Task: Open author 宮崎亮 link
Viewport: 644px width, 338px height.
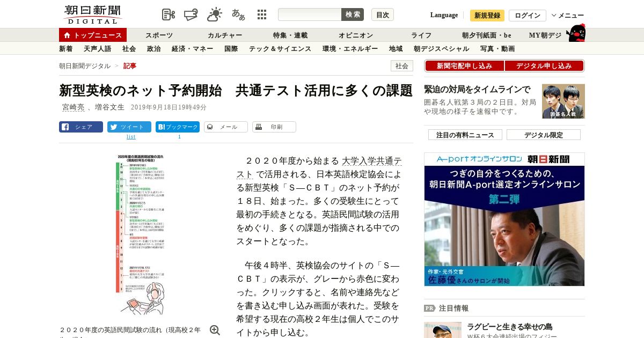Action: (x=74, y=107)
